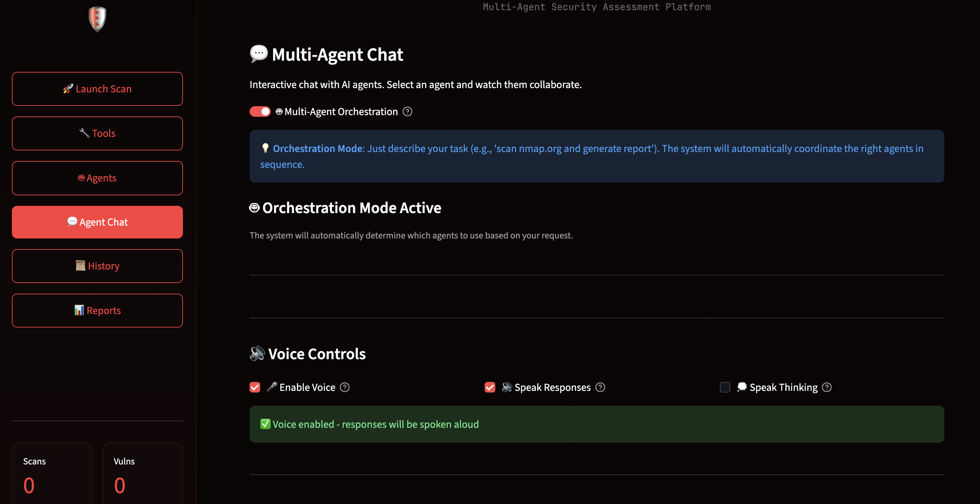Open the Launch Scan page
The image size is (980, 504).
click(x=97, y=89)
